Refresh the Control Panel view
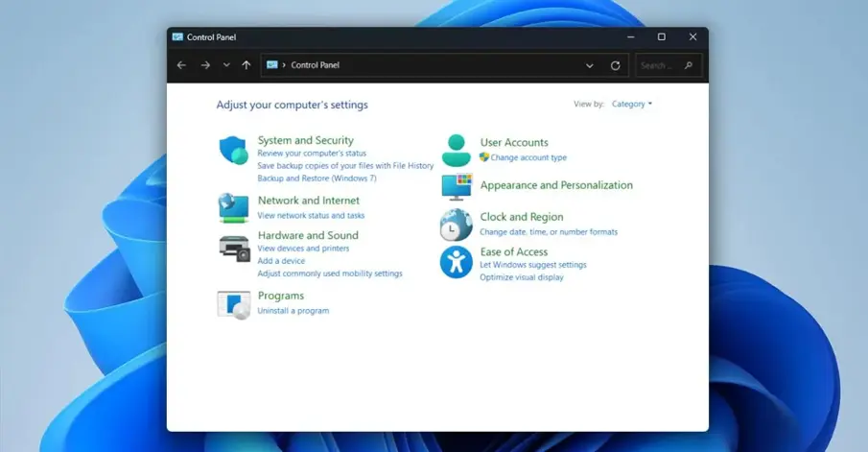868x452 pixels. tap(616, 65)
